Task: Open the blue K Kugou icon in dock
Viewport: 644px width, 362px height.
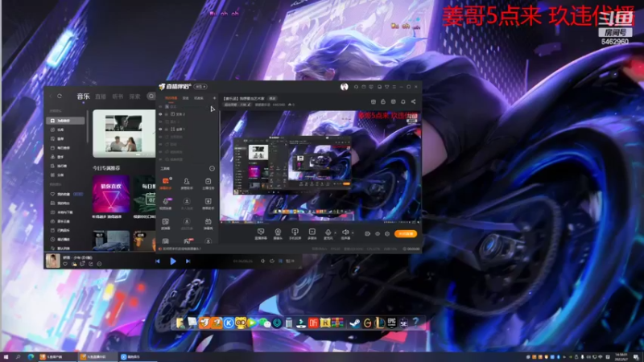Action: click(229, 323)
